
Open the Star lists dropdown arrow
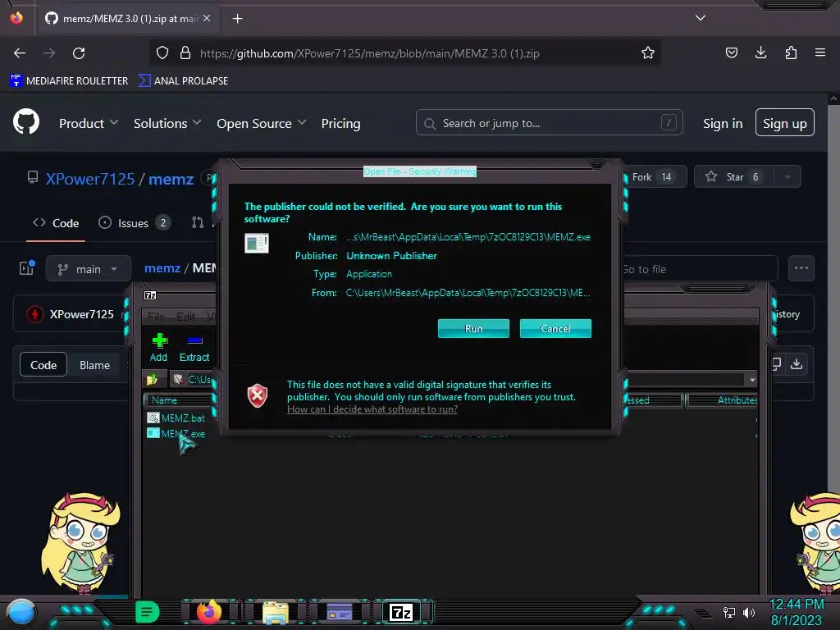tap(787, 177)
